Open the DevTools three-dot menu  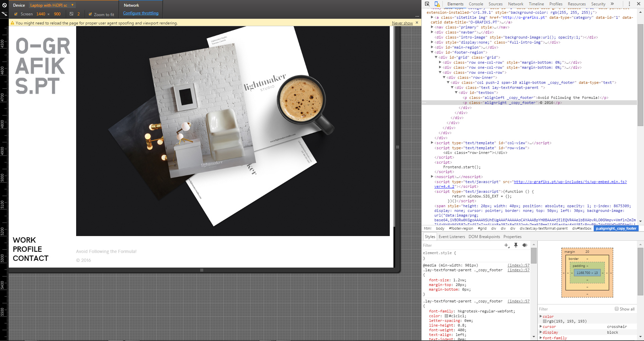(629, 4)
